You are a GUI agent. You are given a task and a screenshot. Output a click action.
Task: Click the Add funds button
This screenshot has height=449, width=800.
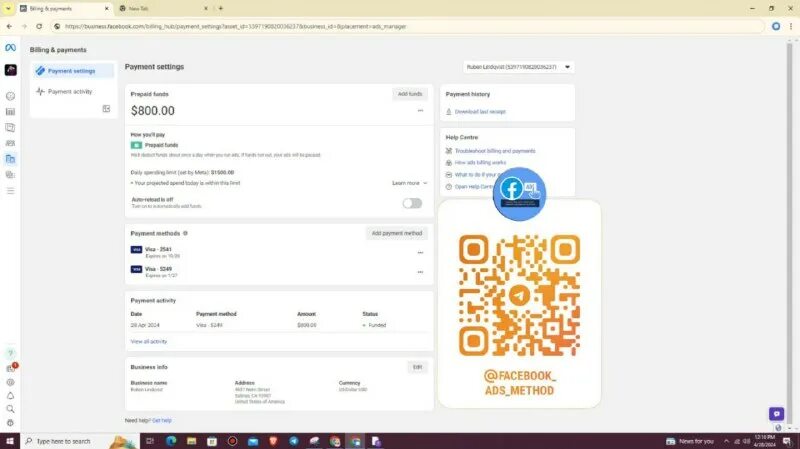point(410,94)
